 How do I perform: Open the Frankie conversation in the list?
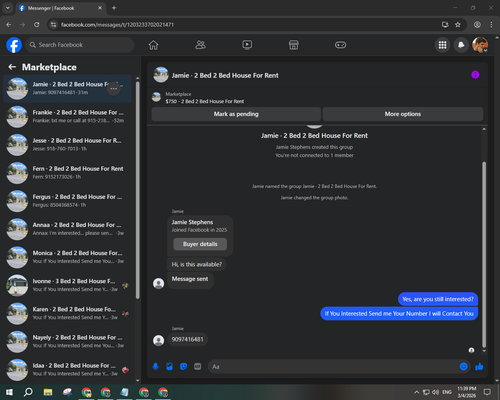tap(68, 117)
